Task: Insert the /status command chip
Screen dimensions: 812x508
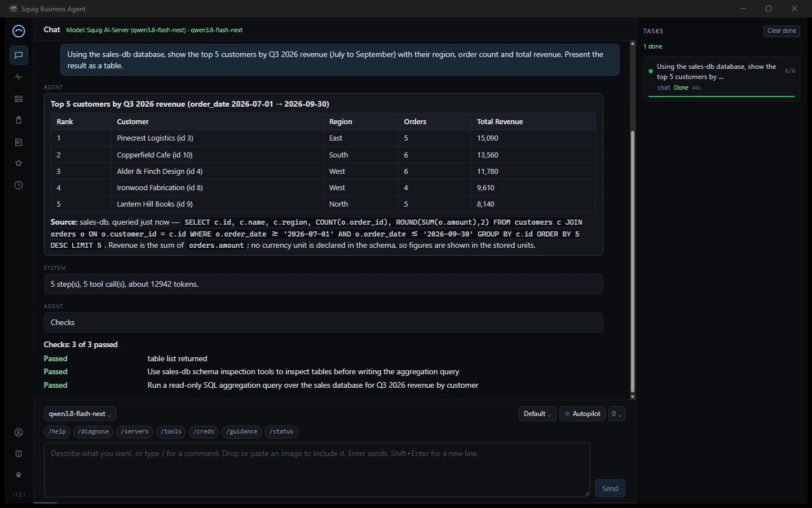Action: tap(281, 432)
